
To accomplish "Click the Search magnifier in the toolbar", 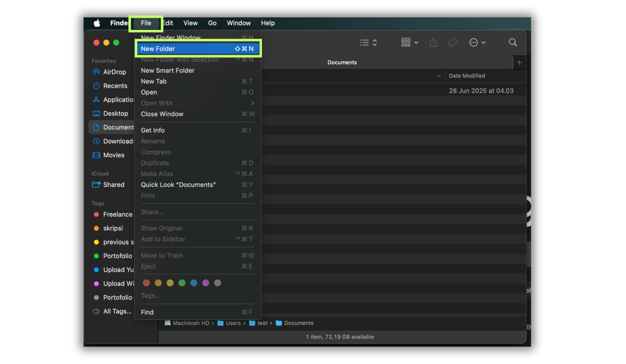I will (512, 42).
